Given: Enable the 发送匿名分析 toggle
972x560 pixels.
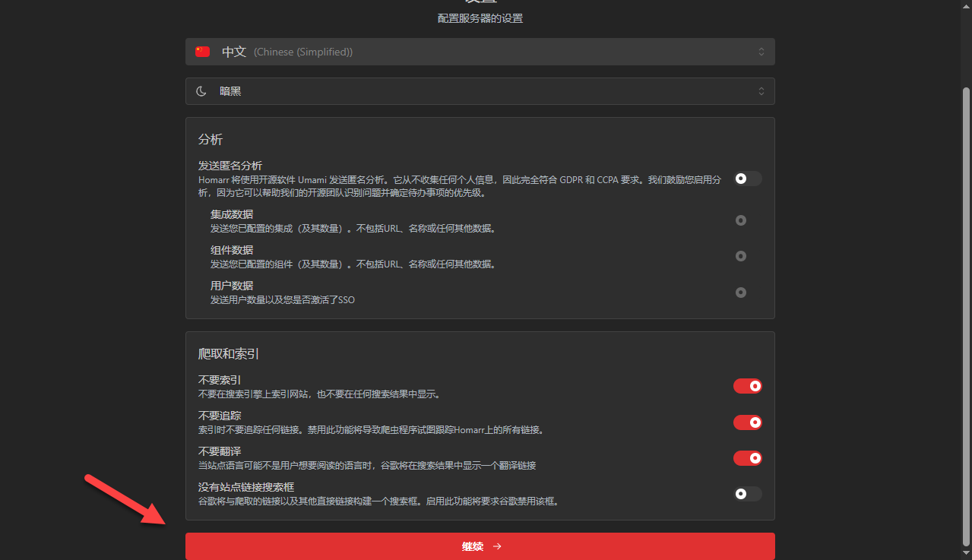Looking at the screenshot, I should pyautogui.click(x=746, y=178).
